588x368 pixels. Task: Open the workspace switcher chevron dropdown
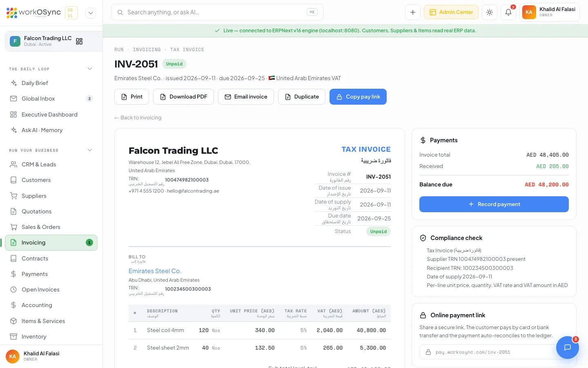click(91, 13)
